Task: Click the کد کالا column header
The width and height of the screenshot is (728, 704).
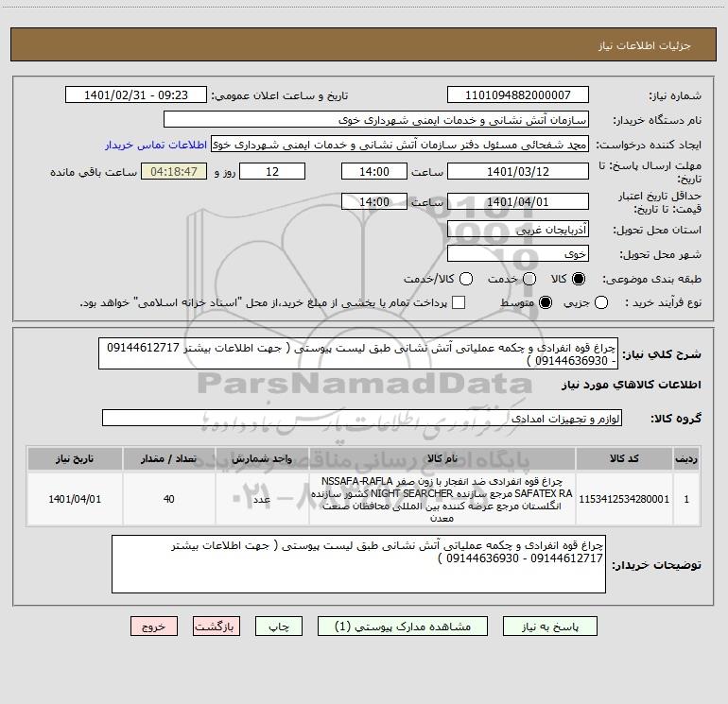Action: click(624, 458)
